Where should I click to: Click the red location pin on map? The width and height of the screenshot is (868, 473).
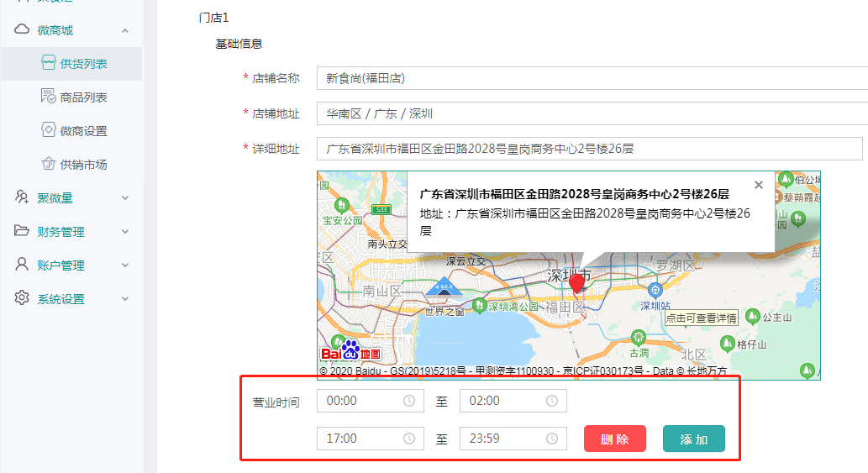pyautogui.click(x=576, y=283)
